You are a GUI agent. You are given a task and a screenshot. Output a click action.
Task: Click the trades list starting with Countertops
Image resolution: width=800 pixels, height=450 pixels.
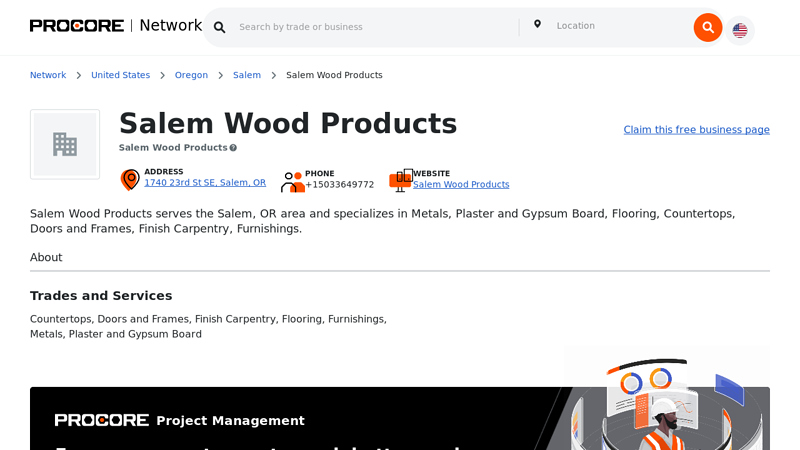pyautogui.click(x=208, y=327)
